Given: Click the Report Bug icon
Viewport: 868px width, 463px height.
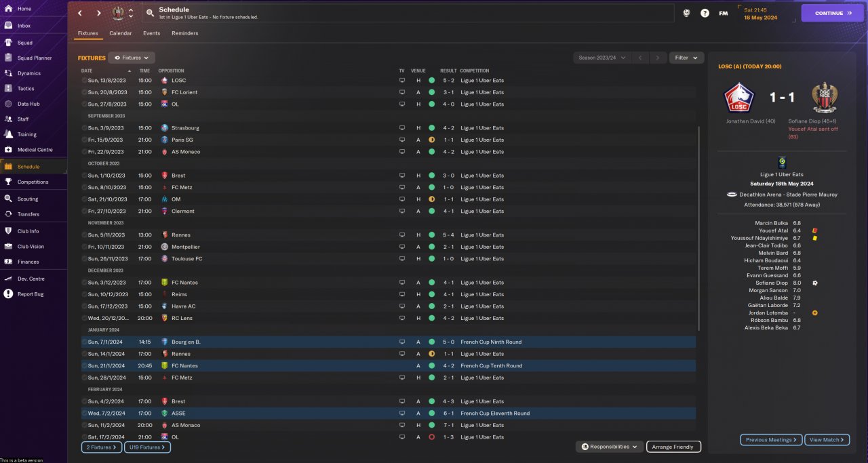Looking at the screenshot, I should pos(8,294).
